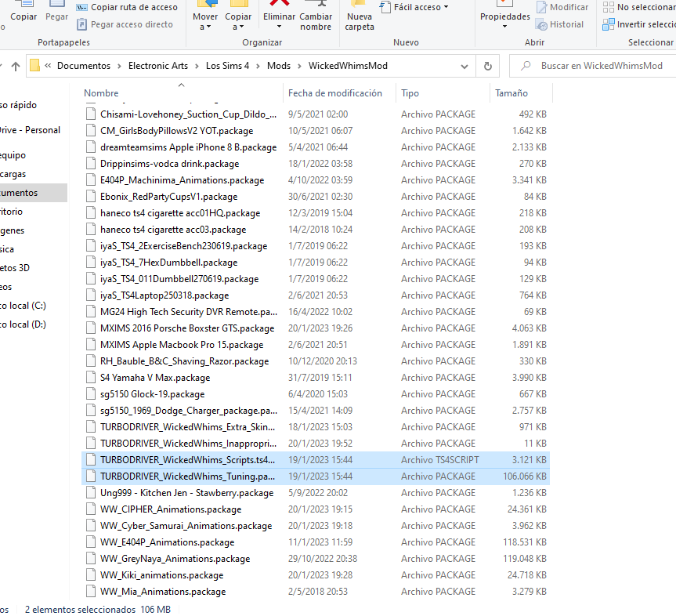The image size is (676, 616).
Task: Click file icon of RH_Bauble_B&C_Shaving_Razor.package
Action: tap(91, 361)
